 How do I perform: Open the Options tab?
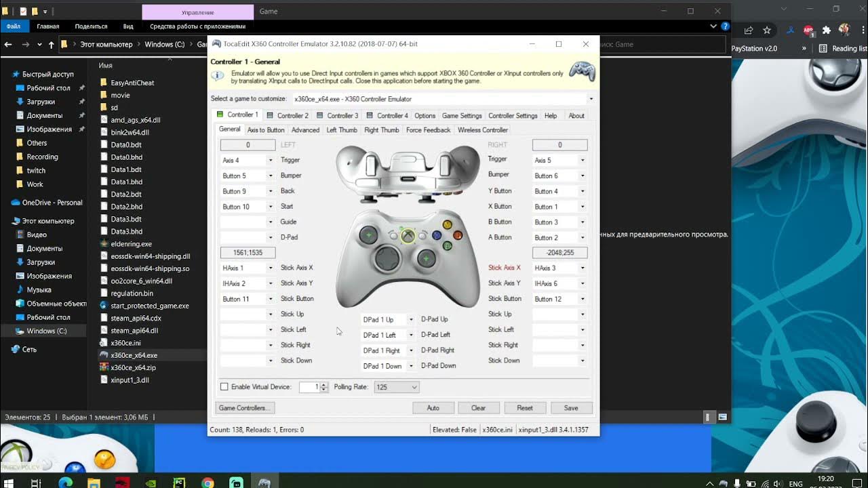(x=425, y=116)
